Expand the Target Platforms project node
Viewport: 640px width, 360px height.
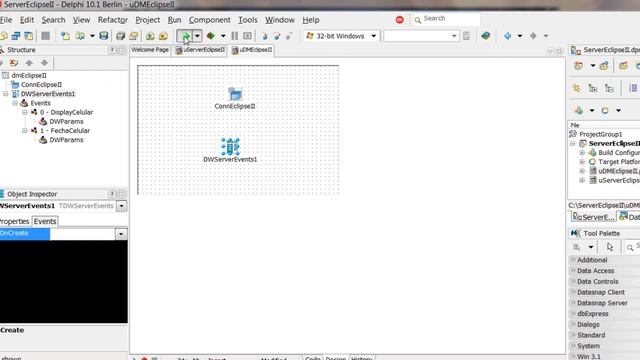pos(582,162)
